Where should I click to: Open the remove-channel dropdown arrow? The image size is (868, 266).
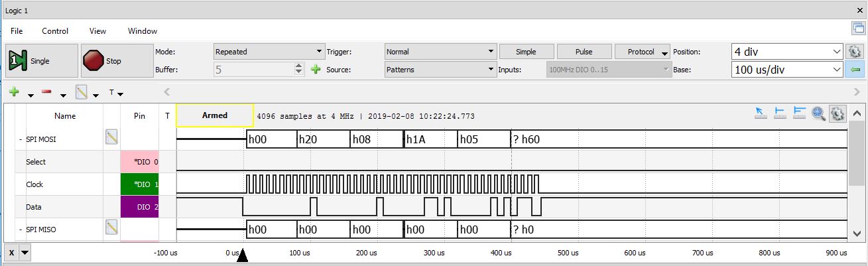pyautogui.click(x=63, y=94)
